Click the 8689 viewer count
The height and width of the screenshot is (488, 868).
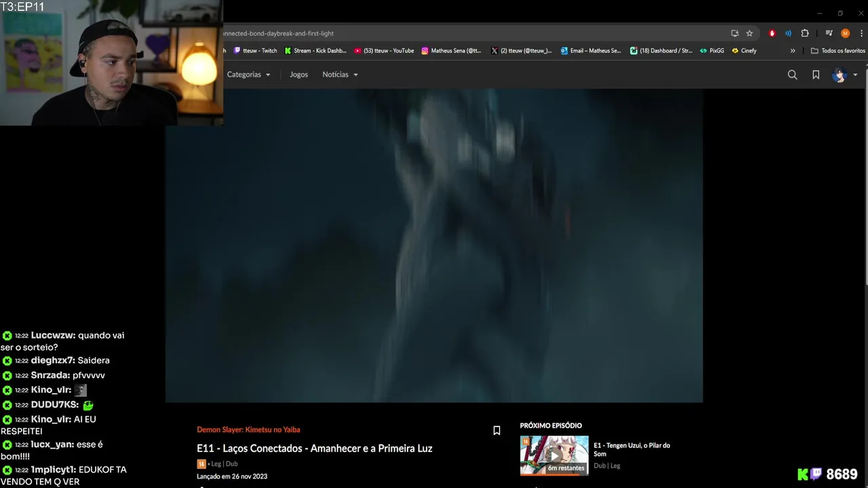click(x=842, y=474)
